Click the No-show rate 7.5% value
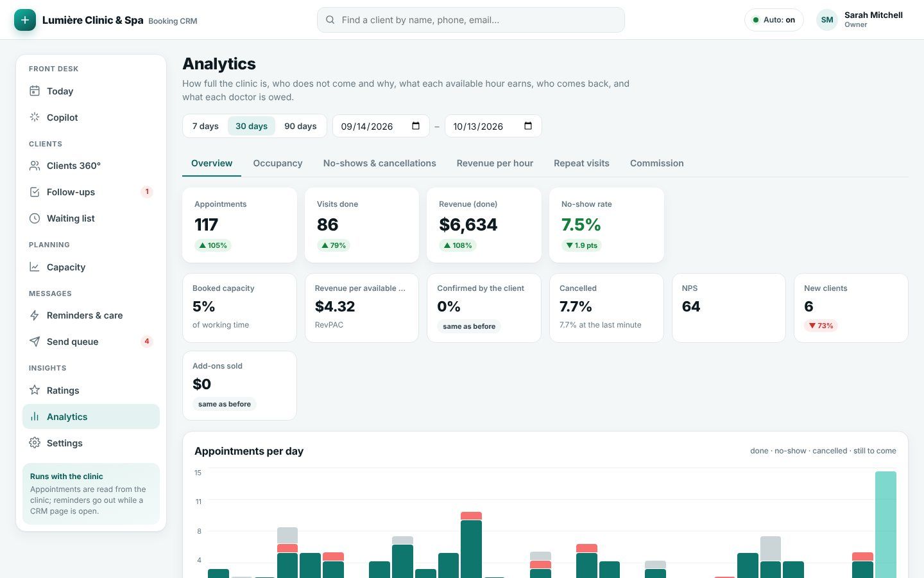924x578 pixels. click(x=581, y=225)
